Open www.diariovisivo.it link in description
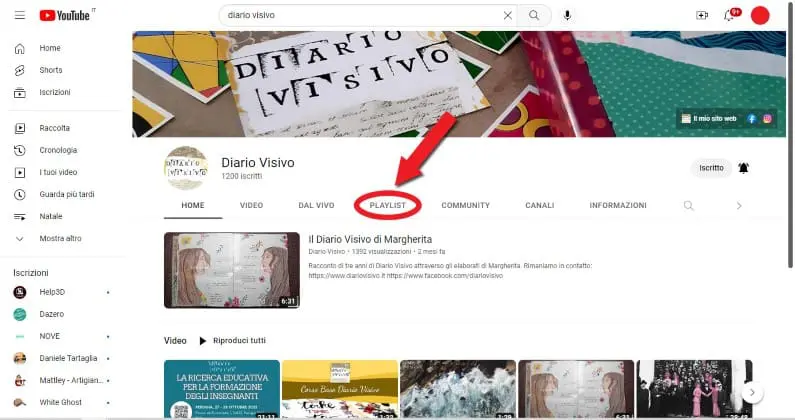Image resolution: width=795 pixels, height=420 pixels. pos(347,276)
